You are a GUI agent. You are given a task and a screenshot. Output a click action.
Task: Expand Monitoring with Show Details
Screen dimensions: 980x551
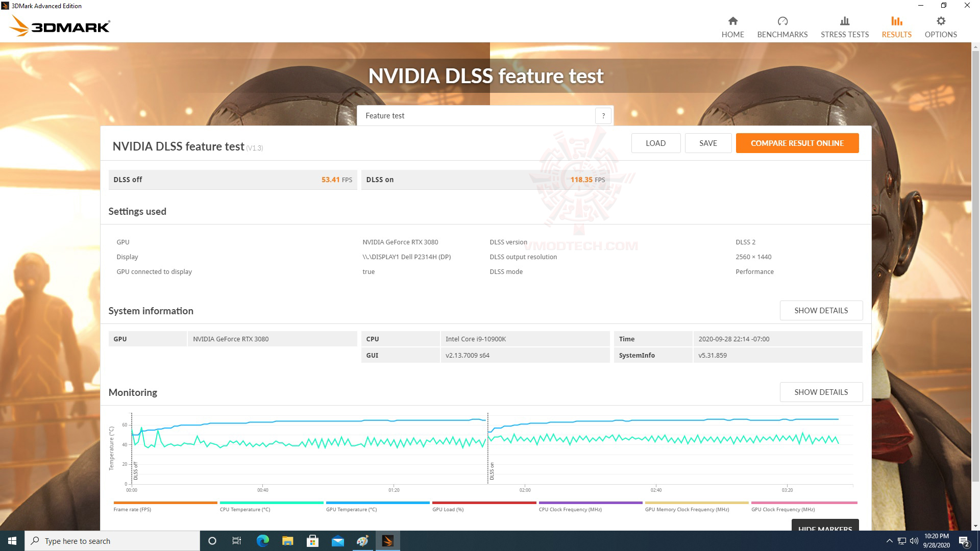pos(821,392)
